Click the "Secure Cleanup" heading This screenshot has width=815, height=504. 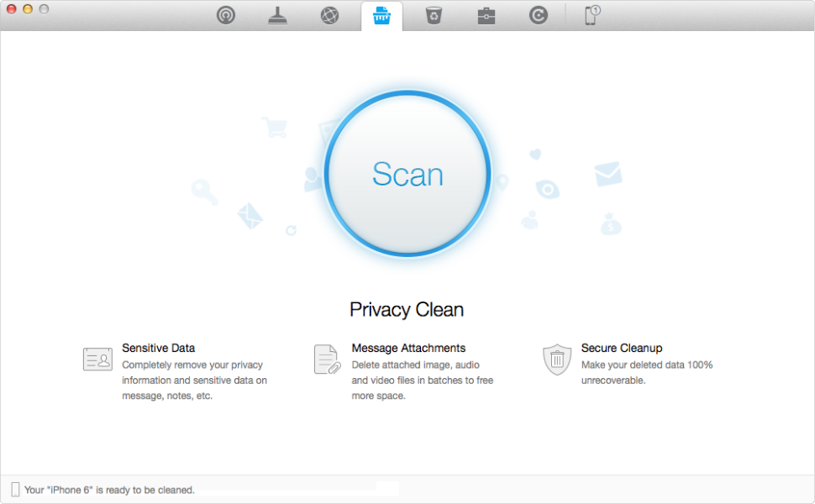[622, 348]
